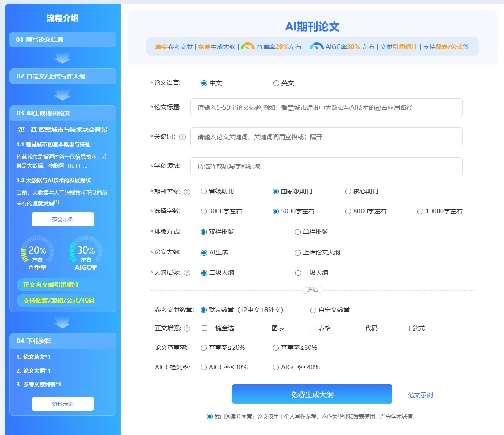Click the 查重率 gauge icon in banner

[x=248, y=46]
